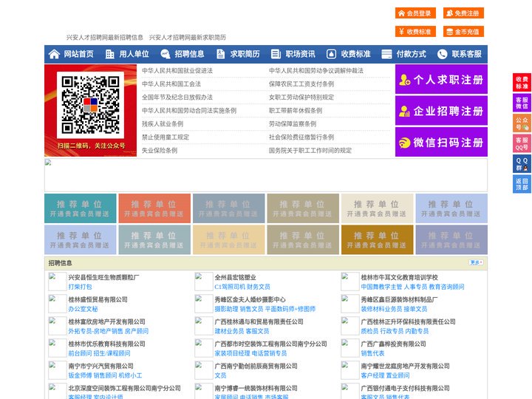Click the 更多 link in 招聘信息 header
This screenshot has width=532, height=399.
[476, 262]
